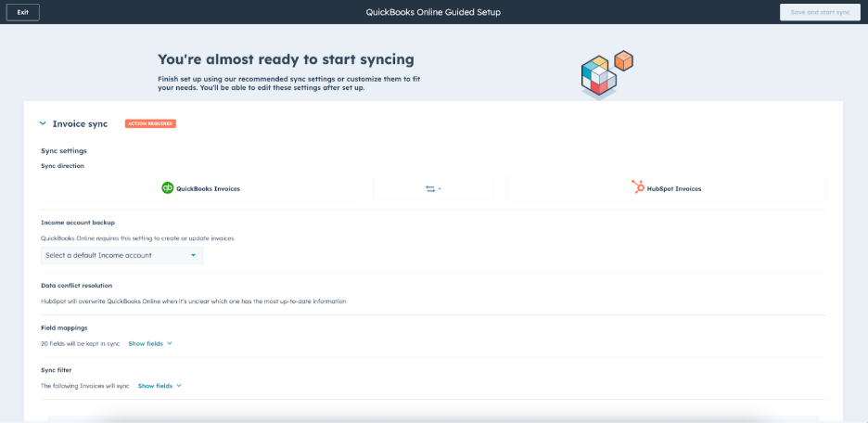Show fields for Sync filter
868x423 pixels.
pos(155,385)
